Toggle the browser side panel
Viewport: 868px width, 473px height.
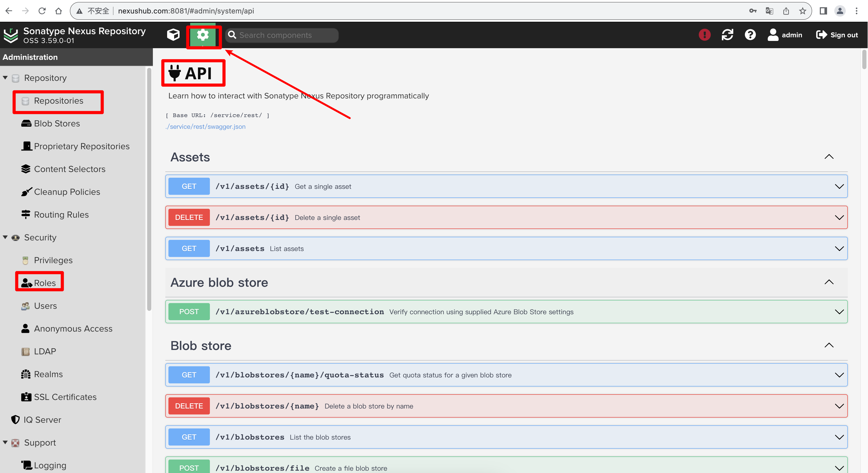[x=823, y=11]
